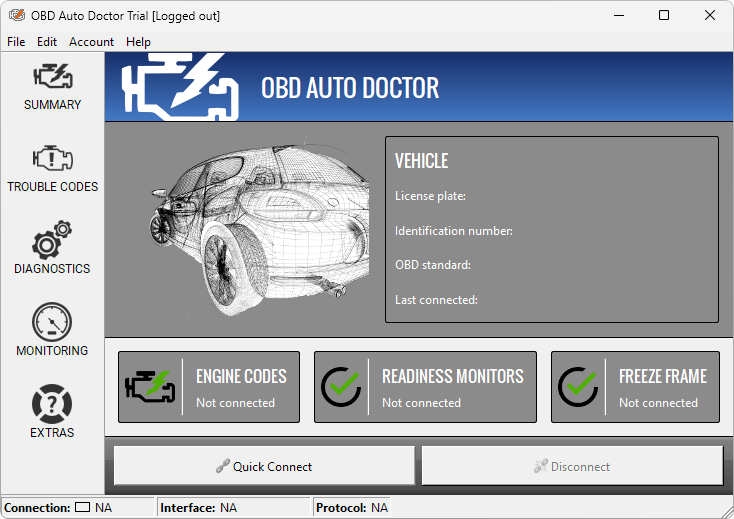
Task: Click the app icon in title bar
Action: pos(17,15)
